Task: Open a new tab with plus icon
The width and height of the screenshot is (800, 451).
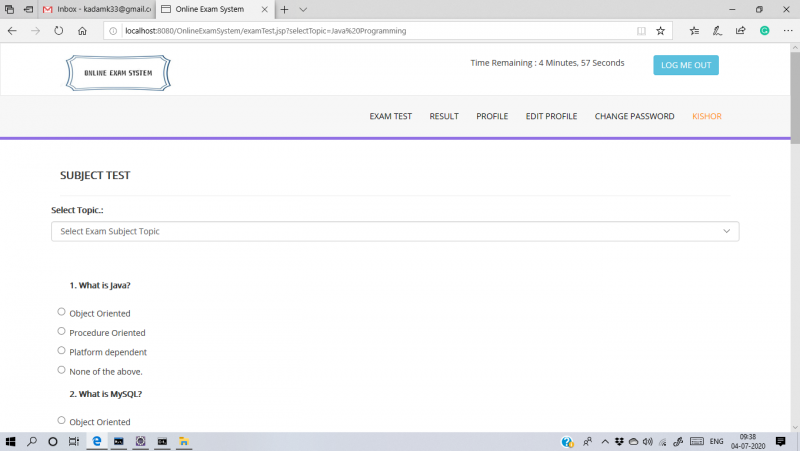Action: (284, 9)
